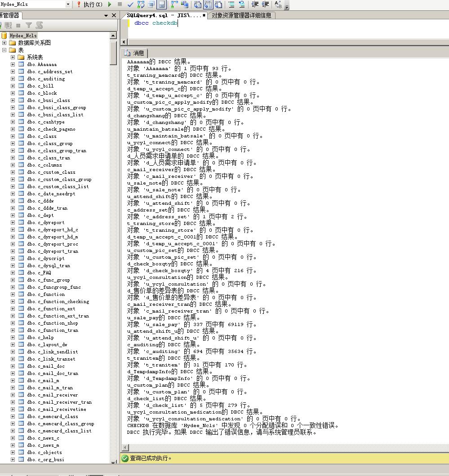
Task: Close the Object Explorer panel
Action: pyautogui.click(x=114, y=15)
